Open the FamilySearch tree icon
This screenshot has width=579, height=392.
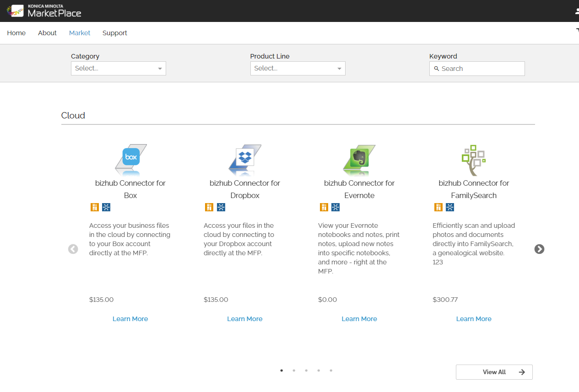click(473, 160)
